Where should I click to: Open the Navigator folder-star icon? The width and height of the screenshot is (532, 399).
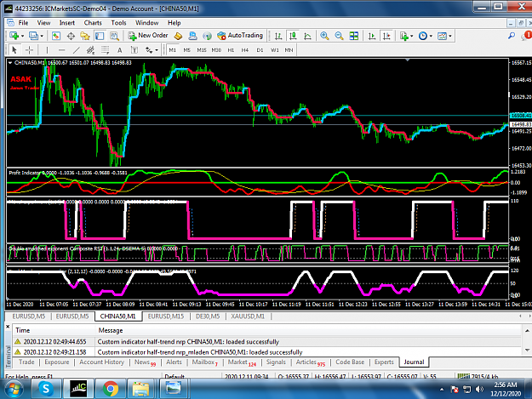(x=85, y=36)
